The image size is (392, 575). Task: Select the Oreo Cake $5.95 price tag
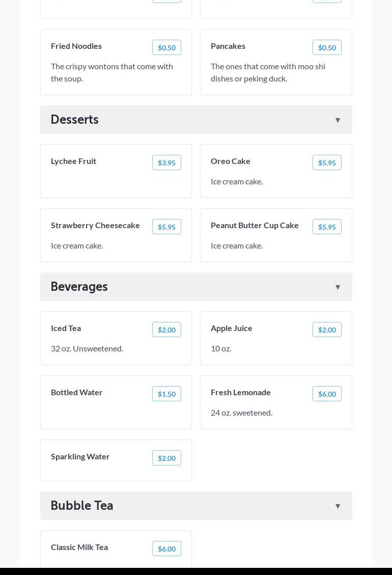pos(327,162)
